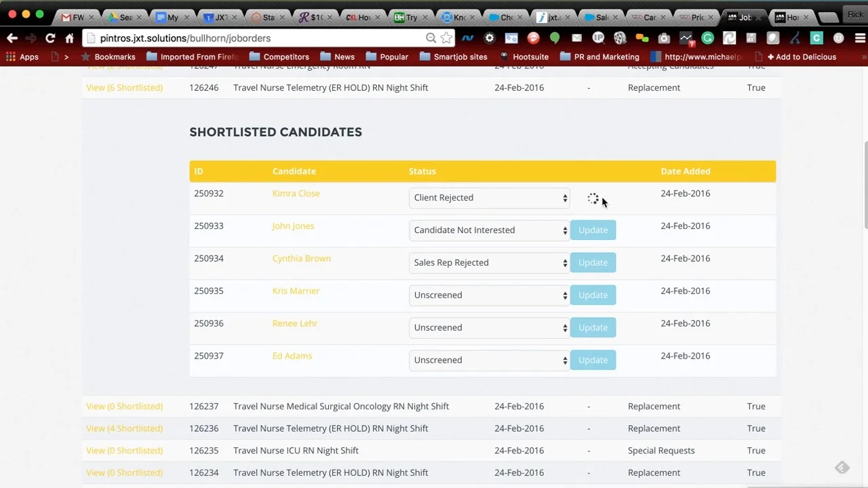
Task: Click Update for Ed Adams
Action: click(x=593, y=361)
